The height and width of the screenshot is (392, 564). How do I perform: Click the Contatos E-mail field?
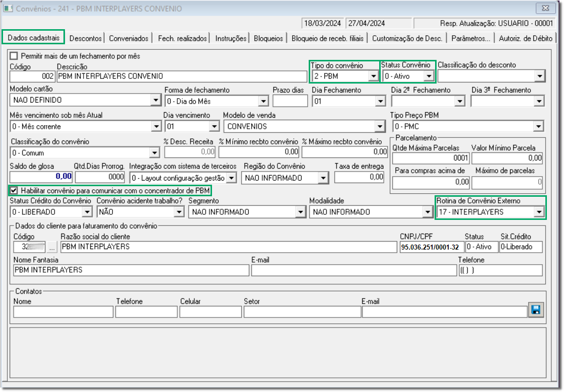click(445, 312)
